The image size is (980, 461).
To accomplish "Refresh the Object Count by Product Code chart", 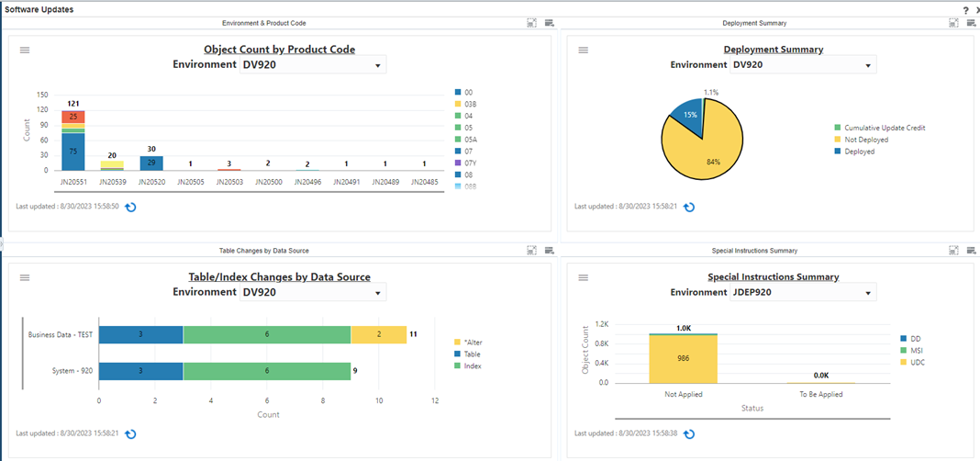I will pos(130,208).
